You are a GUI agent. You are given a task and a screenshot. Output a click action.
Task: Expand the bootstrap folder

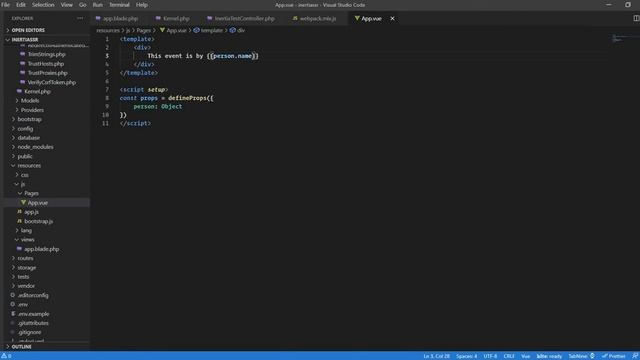click(29, 119)
